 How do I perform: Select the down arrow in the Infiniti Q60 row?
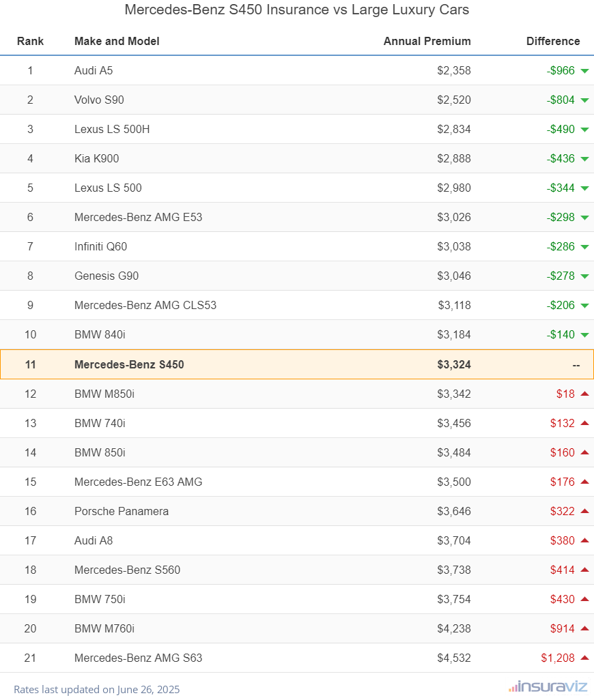584,248
